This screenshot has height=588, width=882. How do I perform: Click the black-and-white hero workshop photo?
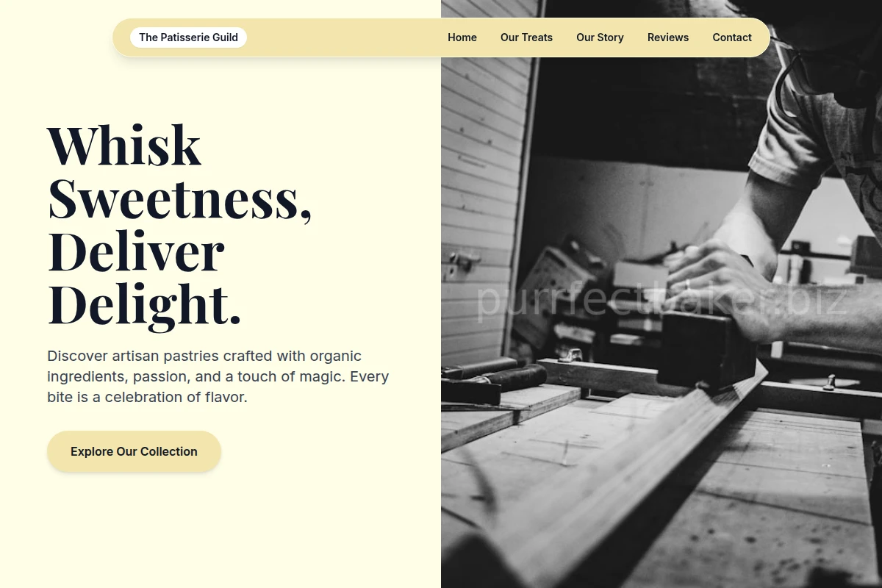661,294
